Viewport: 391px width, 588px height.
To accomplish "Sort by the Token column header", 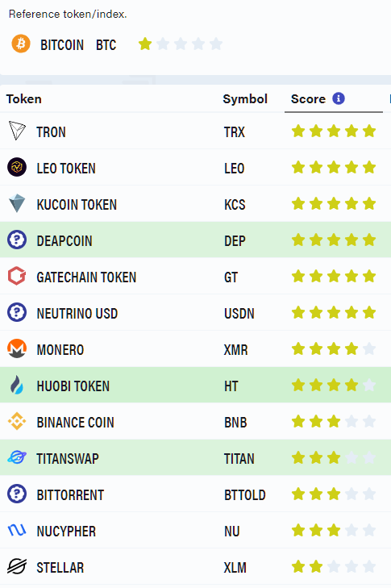I will pos(24,99).
